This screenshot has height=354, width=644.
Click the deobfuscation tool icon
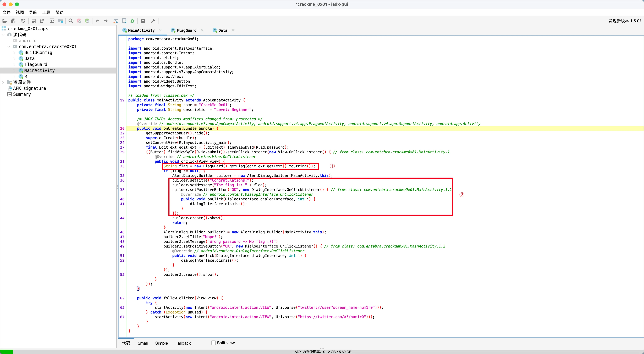point(116,21)
